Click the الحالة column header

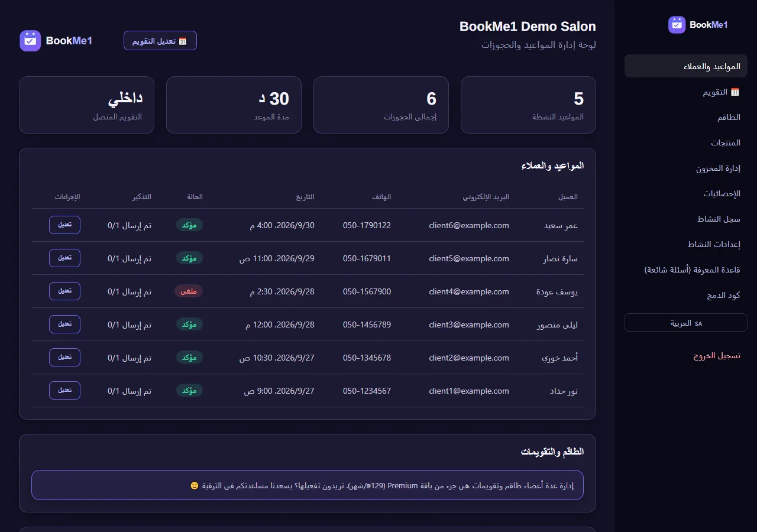coord(195,197)
